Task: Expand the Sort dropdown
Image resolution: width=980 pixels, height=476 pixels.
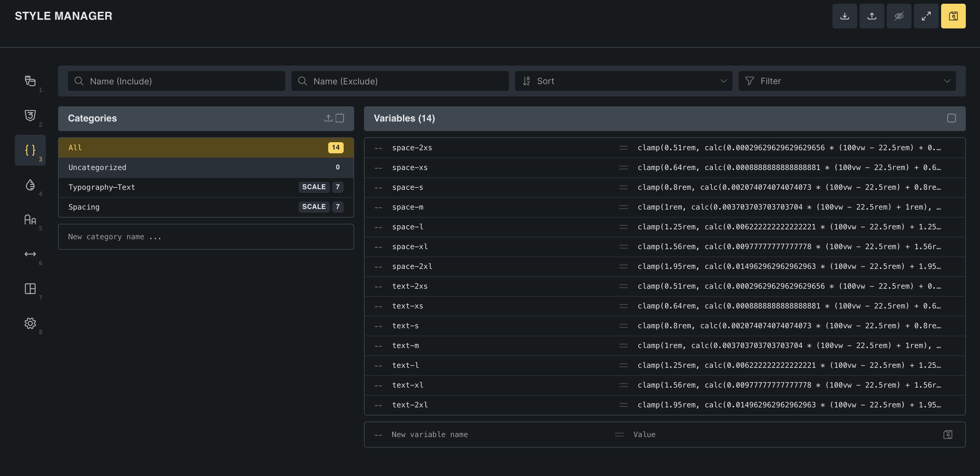Action: (623, 81)
